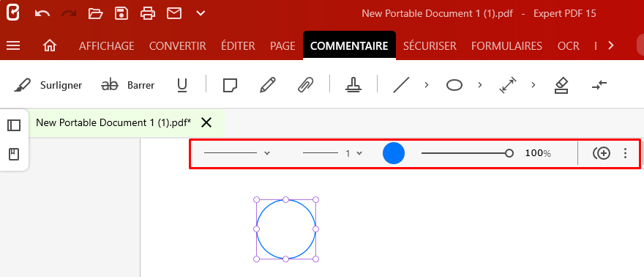Select the pencil drawing tool
The height and width of the screenshot is (277, 644).
(267, 86)
